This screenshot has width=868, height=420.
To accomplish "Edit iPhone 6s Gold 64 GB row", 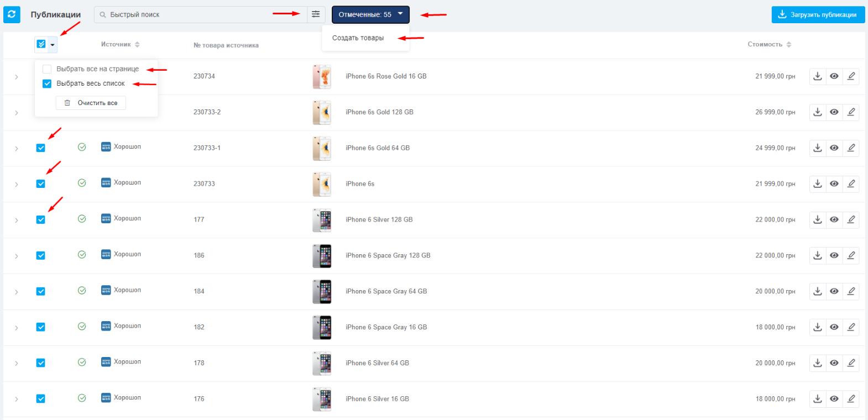I will click(x=851, y=148).
